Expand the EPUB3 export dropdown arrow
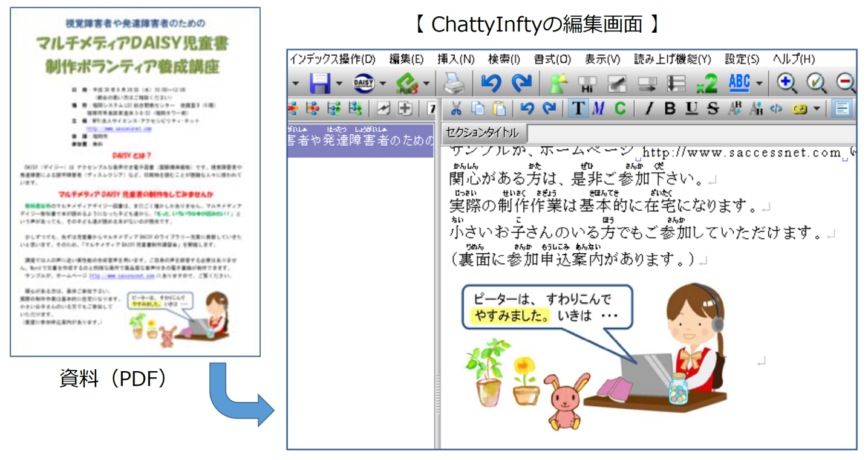Screen dimensions: 868x460 [x=426, y=83]
